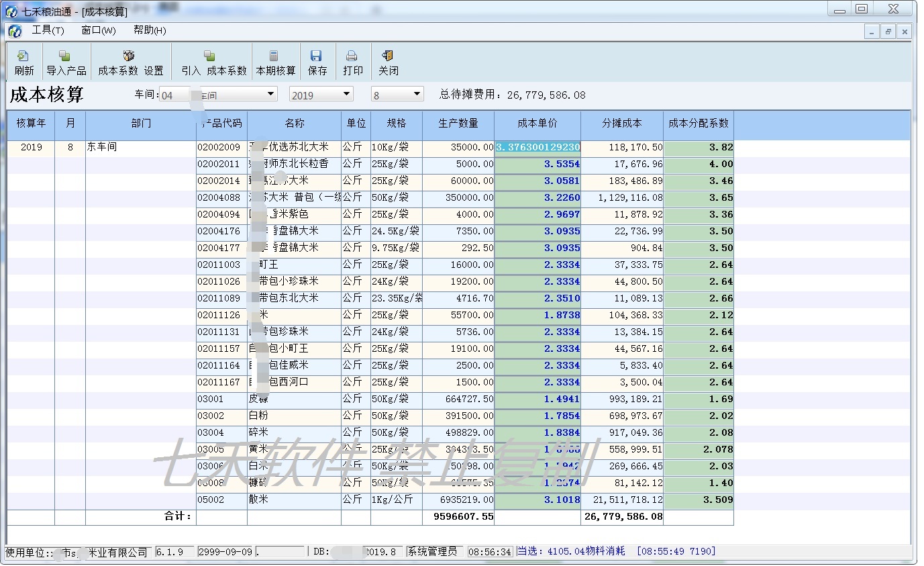
Task: Select the 碎米 product name cell
Action: point(295,432)
